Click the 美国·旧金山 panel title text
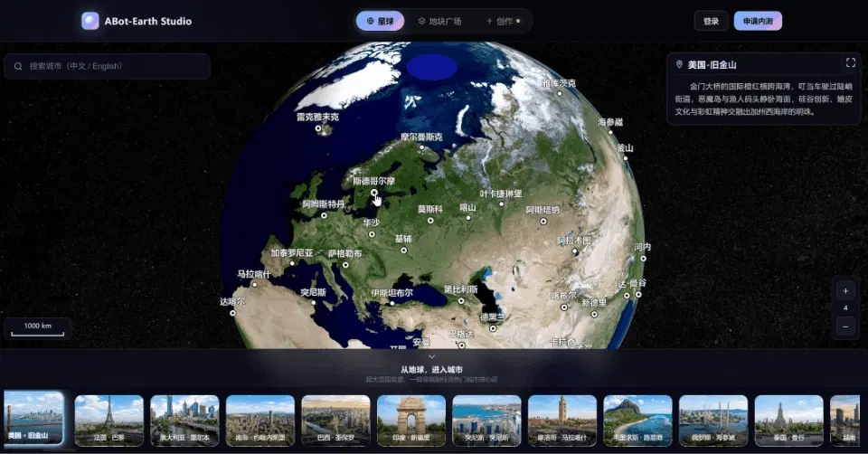 (712, 65)
